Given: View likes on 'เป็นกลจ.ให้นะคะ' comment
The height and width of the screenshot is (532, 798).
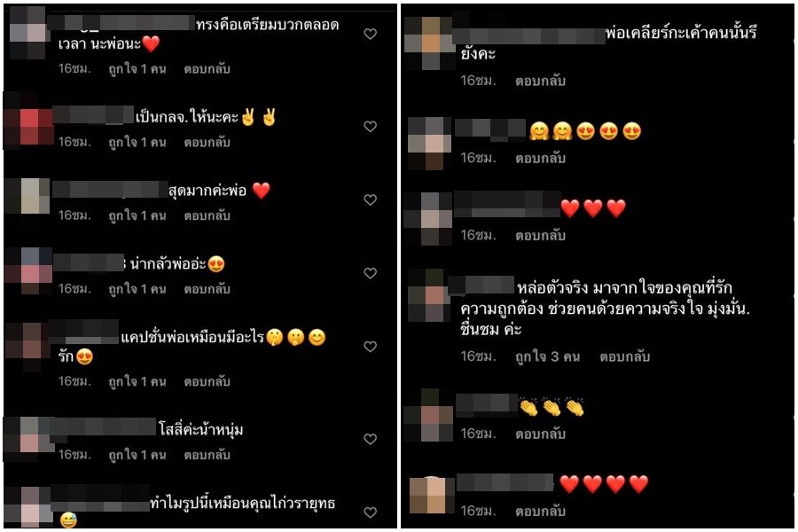Looking at the screenshot, I should (137, 143).
